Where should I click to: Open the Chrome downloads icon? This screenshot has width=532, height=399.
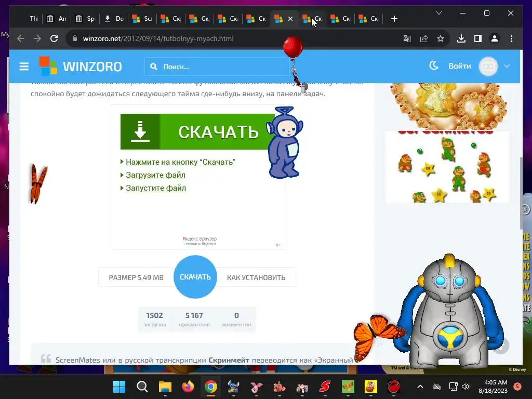[461, 38]
